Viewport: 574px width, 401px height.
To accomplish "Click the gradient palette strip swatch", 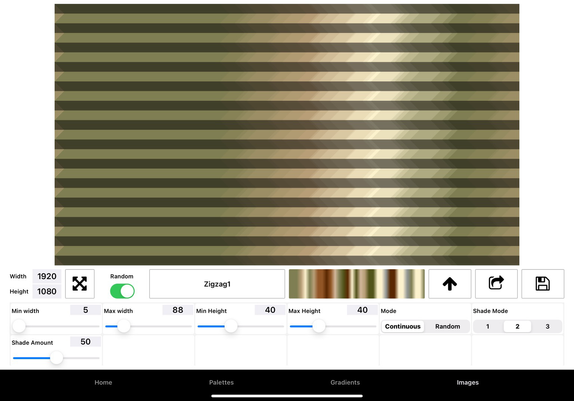I will coord(357,284).
